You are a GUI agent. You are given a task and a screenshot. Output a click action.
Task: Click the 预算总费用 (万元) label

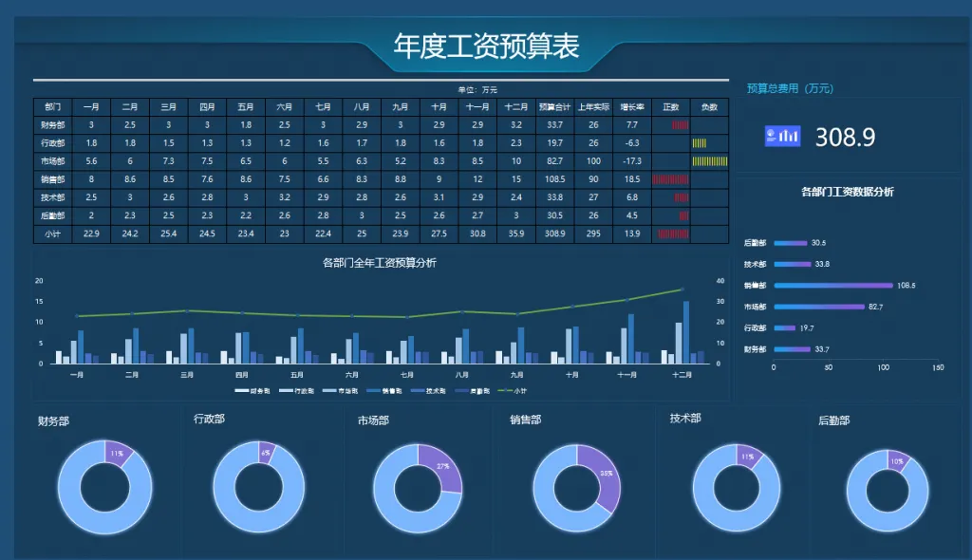(x=790, y=88)
